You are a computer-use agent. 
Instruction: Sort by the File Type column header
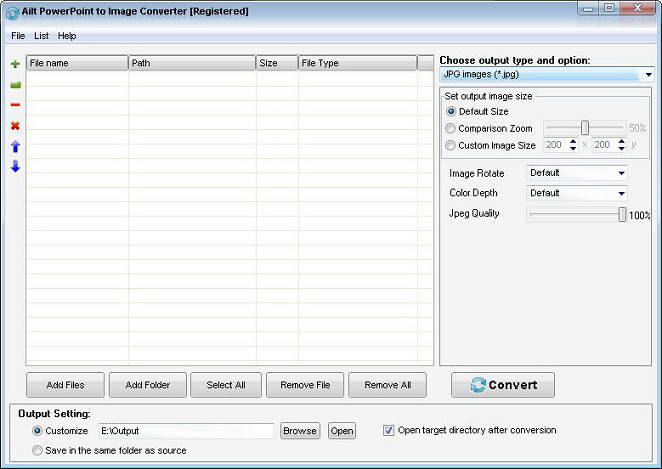[x=358, y=63]
